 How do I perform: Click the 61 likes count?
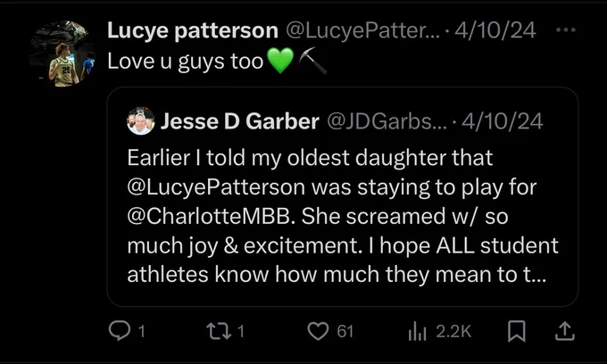point(345,332)
